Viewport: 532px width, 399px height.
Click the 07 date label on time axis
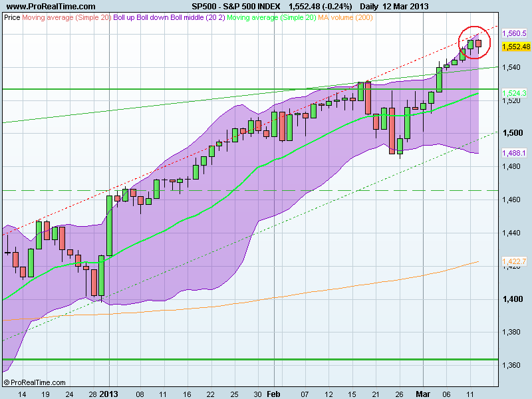(x=305, y=394)
